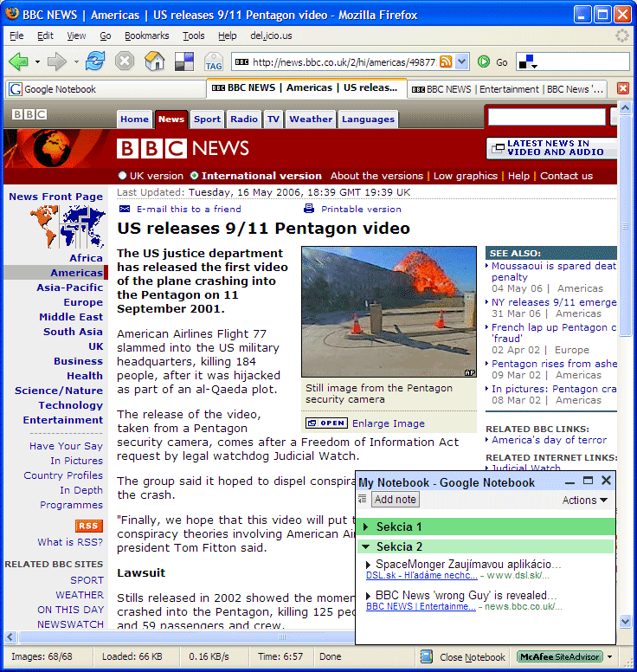
Task: Click the green Go button icon
Action: click(x=484, y=61)
